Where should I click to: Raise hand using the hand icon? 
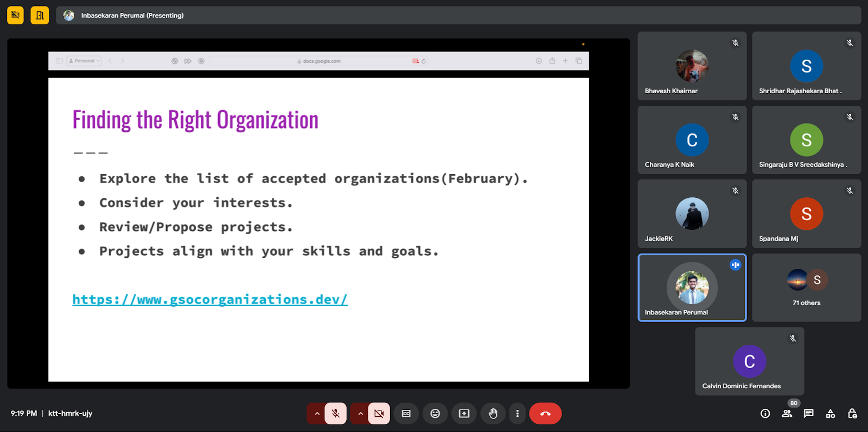point(493,414)
